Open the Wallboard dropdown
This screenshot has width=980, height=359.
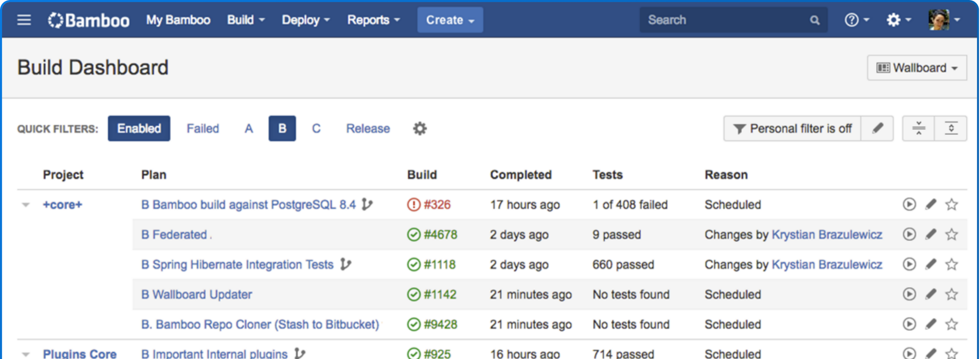click(917, 68)
